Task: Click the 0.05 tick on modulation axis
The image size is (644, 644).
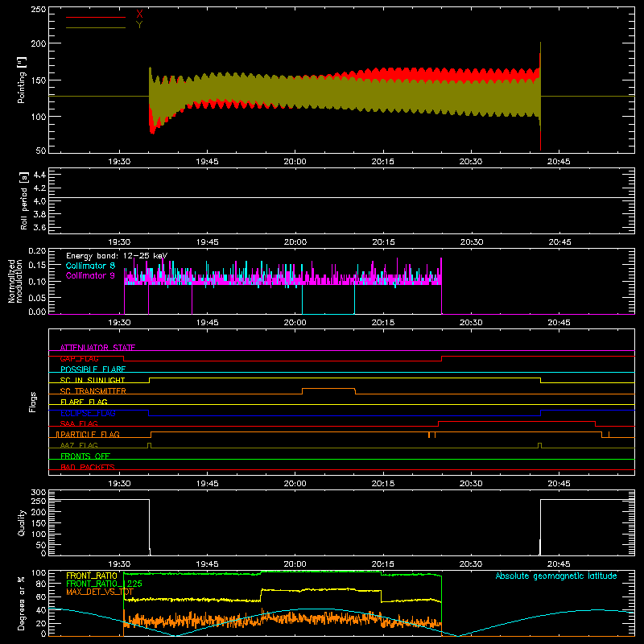Action: 37,297
